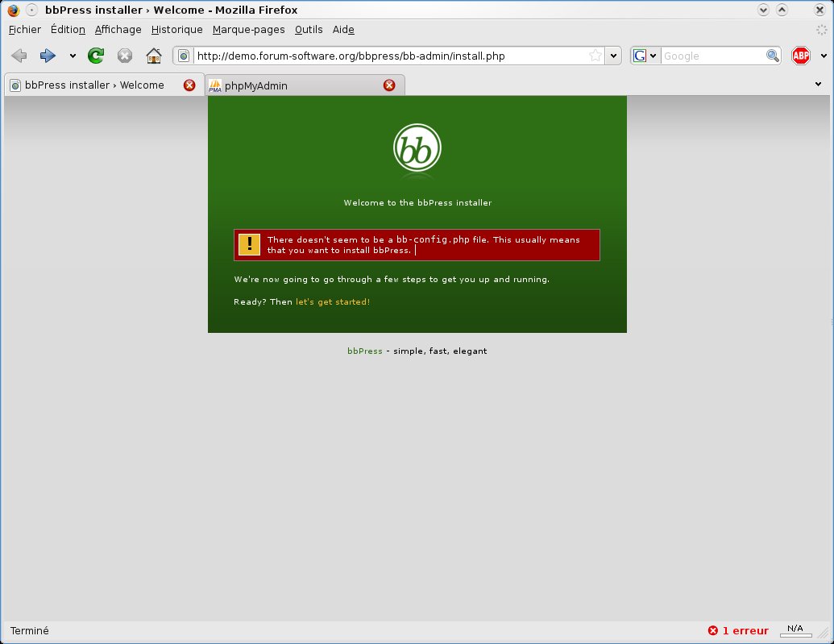Bookmark this page with the star icon

point(595,56)
